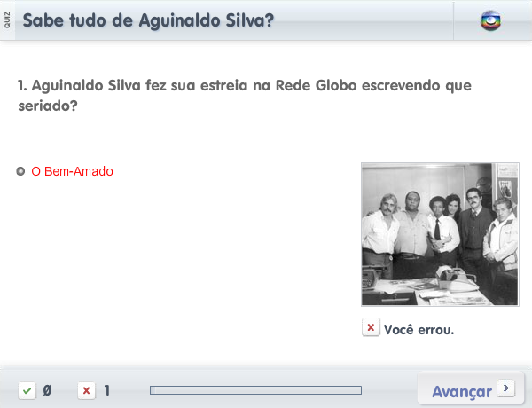Click the red X icon in footer
The height and width of the screenshot is (408, 532).
87,390
